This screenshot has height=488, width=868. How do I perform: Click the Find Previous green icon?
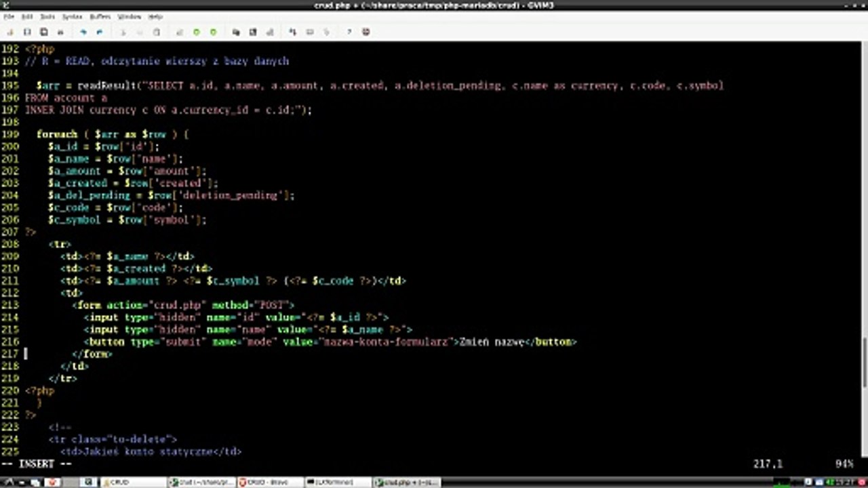pyautogui.click(x=213, y=32)
